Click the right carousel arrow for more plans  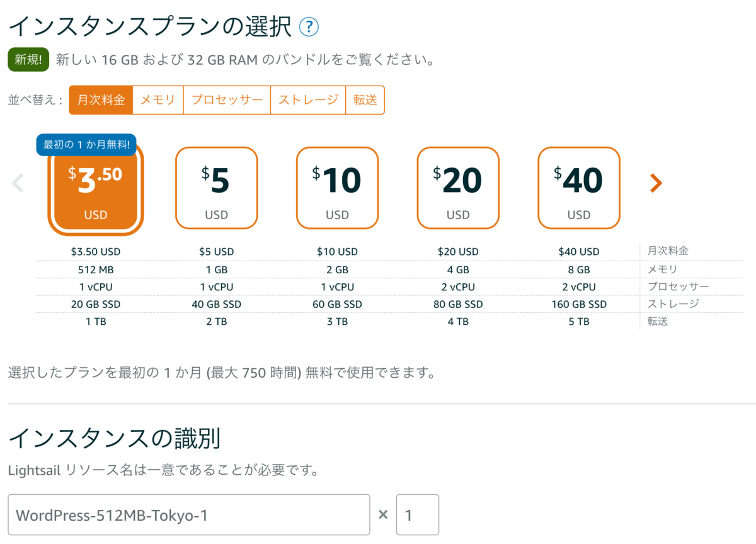tap(655, 183)
